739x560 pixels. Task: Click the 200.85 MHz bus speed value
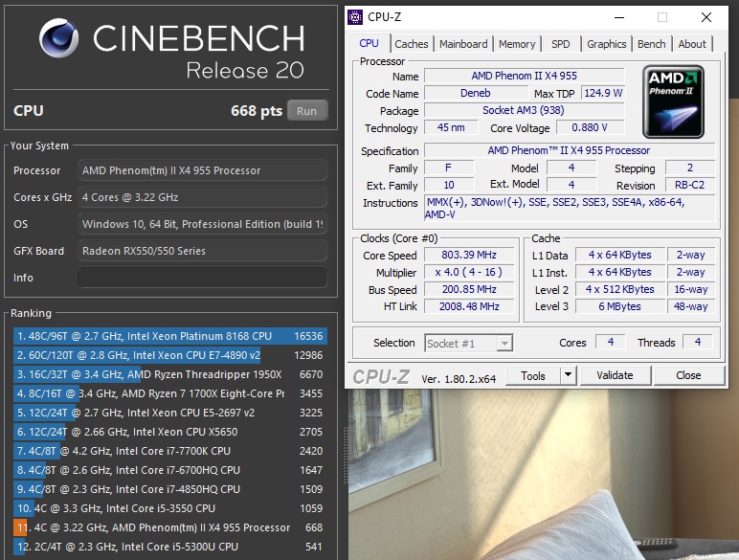point(469,289)
